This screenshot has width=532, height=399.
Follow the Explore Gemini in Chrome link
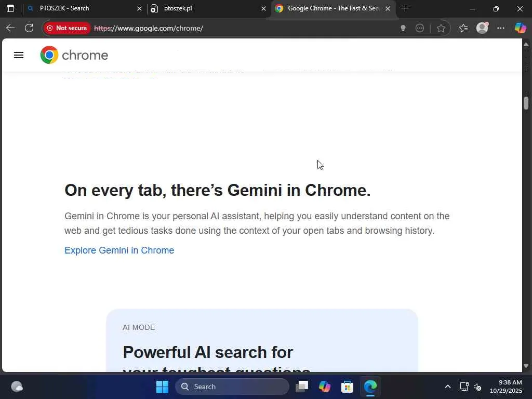point(119,250)
